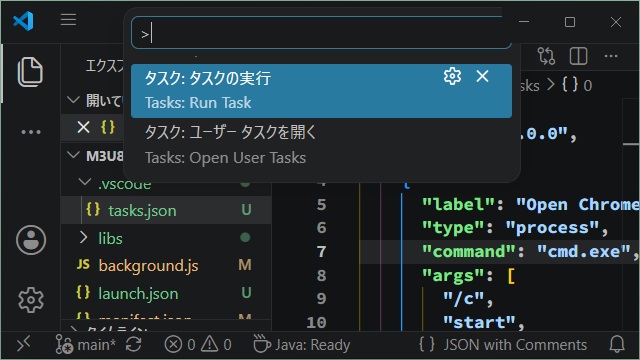Click the M status badge of background.js
Screen dimensions: 640x360
pos(245,265)
